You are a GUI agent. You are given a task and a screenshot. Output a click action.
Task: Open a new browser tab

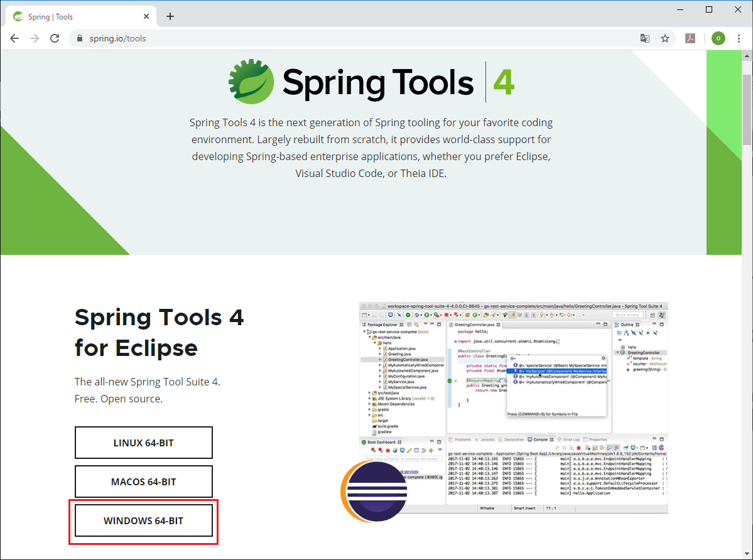point(170,16)
